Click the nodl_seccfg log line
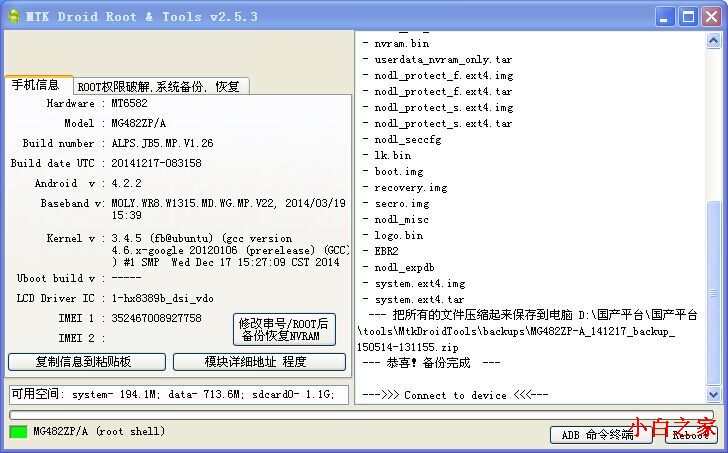The image size is (728, 453). point(402,139)
